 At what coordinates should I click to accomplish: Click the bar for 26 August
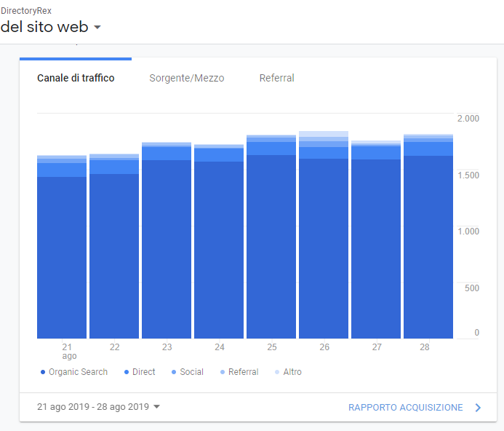click(x=324, y=234)
